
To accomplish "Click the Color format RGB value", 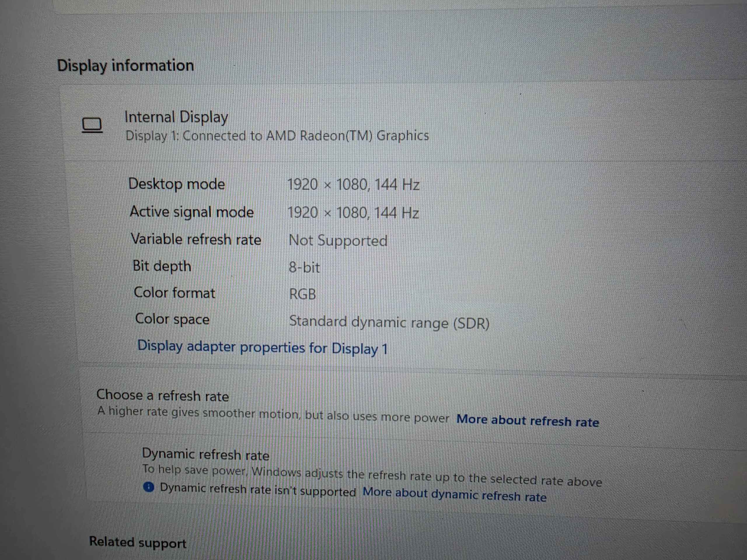I will coord(303,294).
